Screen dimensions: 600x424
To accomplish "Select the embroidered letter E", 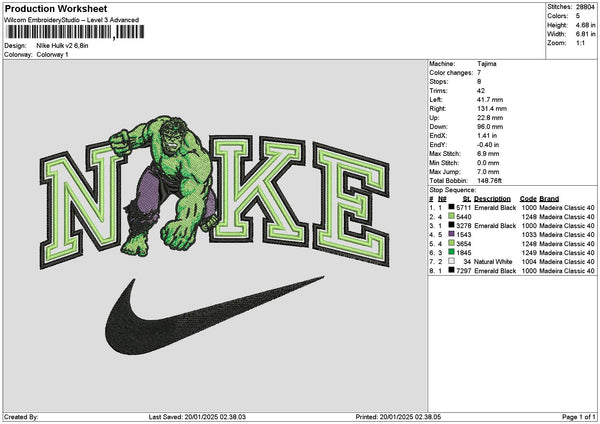I will point(351,203).
